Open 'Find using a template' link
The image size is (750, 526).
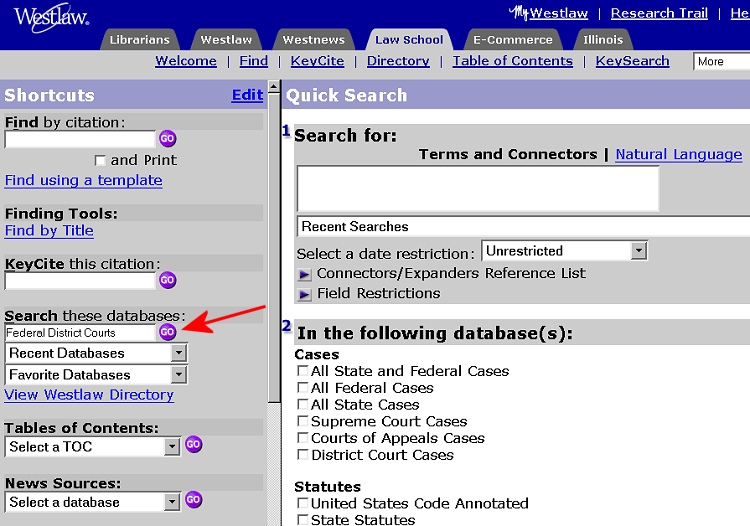[x=84, y=180]
